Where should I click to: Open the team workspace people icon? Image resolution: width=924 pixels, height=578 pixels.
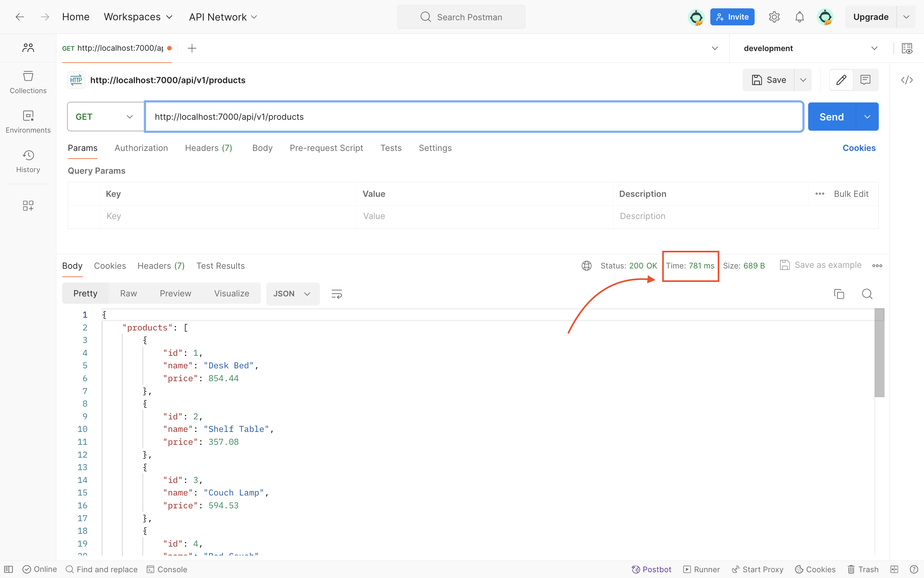coord(28,48)
